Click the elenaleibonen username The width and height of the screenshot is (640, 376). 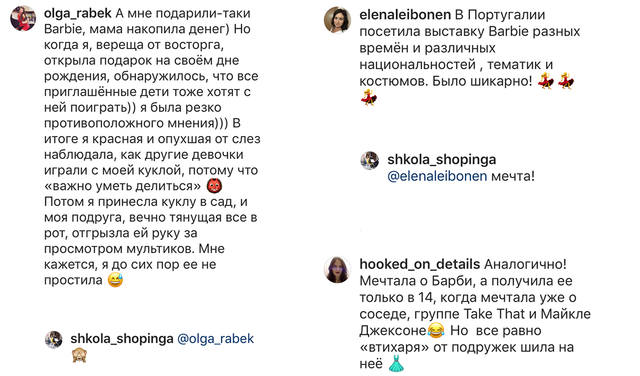coord(405,15)
